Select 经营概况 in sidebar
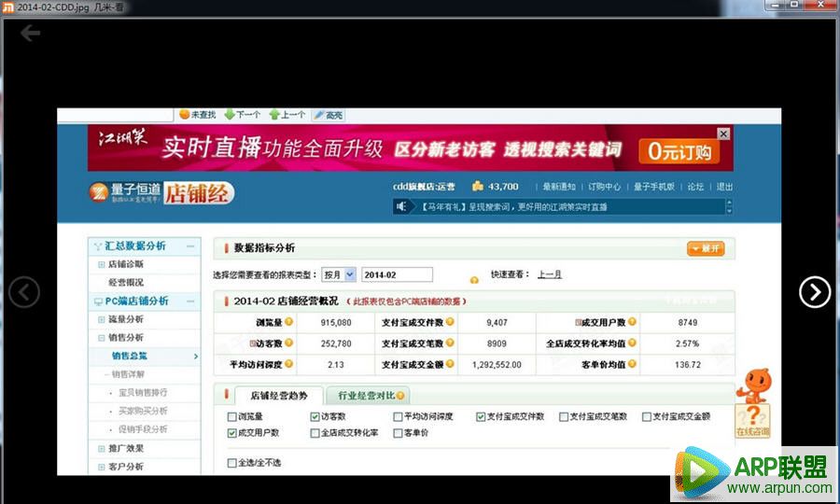This screenshot has height=504, width=840. click(x=126, y=282)
